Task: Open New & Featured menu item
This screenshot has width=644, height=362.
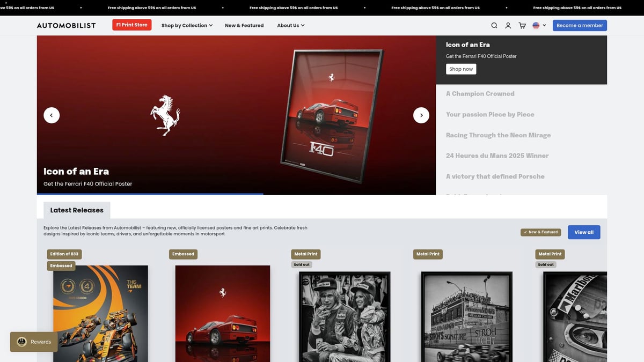Action: click(244, 25)
